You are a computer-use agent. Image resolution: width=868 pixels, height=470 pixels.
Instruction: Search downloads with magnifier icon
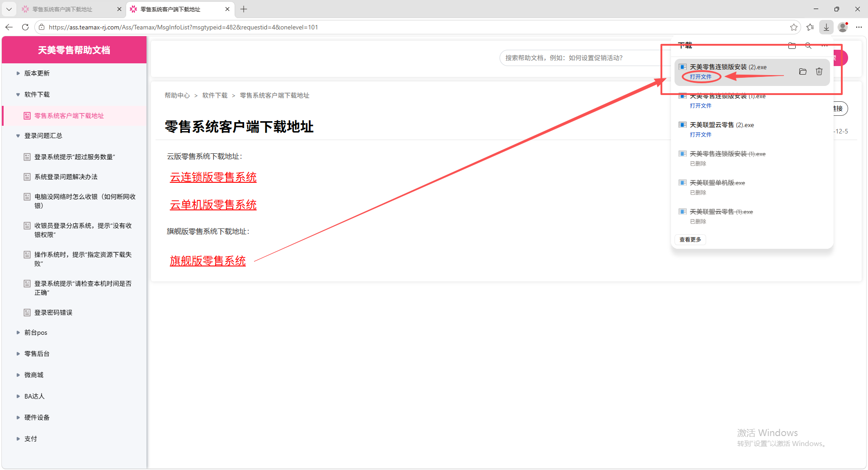tap(808, 46)
